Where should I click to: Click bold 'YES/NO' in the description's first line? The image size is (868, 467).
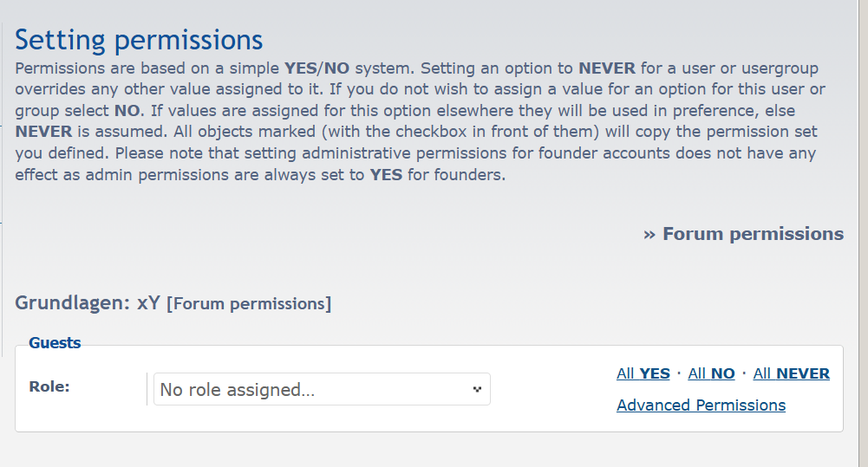pos(317,68)
